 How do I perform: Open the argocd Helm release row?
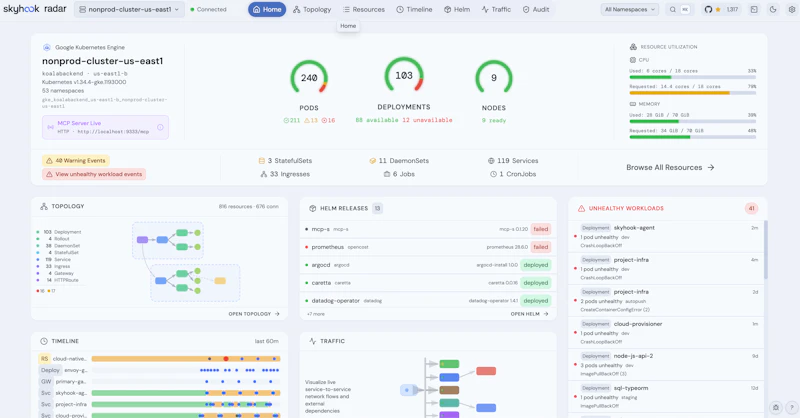(428, 265)
